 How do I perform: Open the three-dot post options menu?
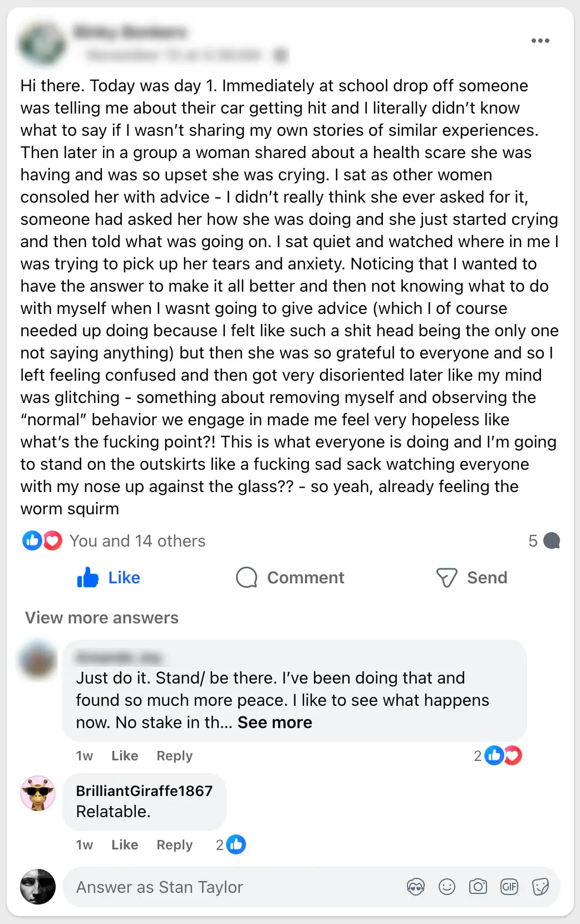point(540,41)
